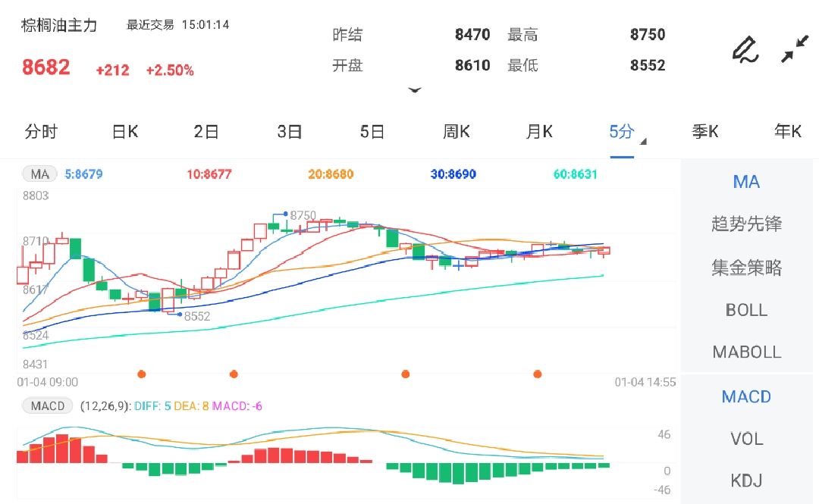Select KDJ sub-indicator
819x504 pixels.
coord(746,481)
